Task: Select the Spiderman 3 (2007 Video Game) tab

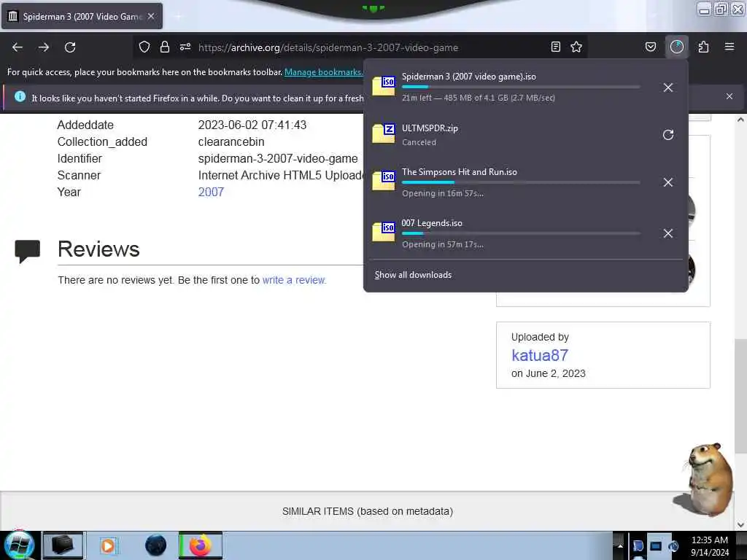Action: [82, 16]
